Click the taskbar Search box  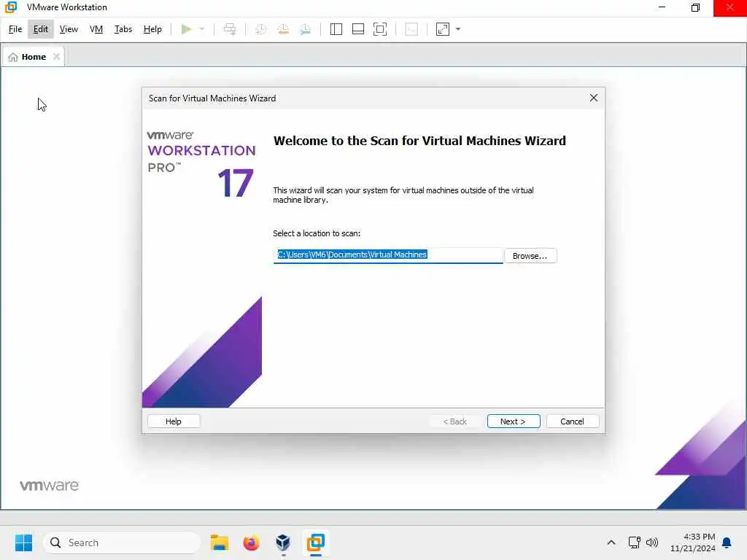coord(122,542)
